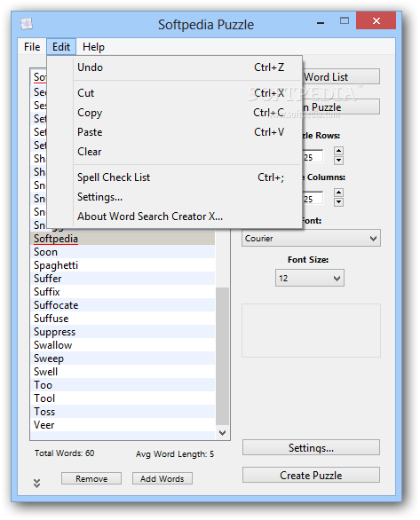Click the app icon in title bar
420x520 pixels.
[27, 24]
